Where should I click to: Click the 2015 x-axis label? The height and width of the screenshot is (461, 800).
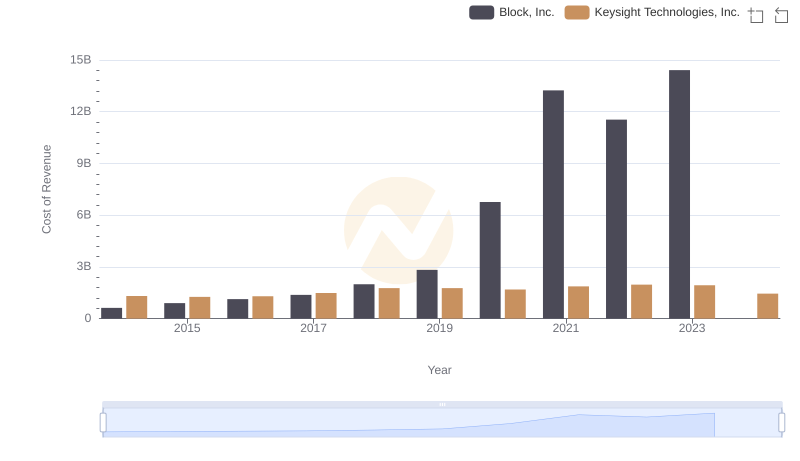pos(187,328)
